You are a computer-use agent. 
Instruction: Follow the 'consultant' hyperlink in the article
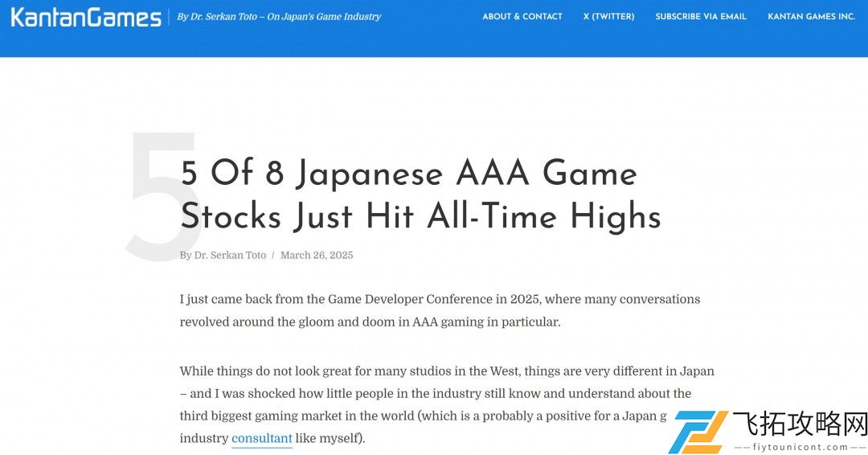pyautogui.click(x=261, y=438)
